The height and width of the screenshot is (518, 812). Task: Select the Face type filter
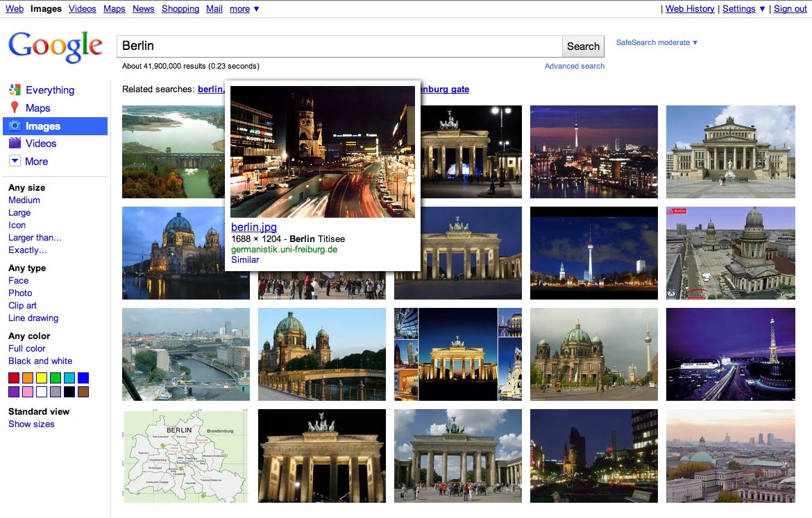(x=18, y=280)
